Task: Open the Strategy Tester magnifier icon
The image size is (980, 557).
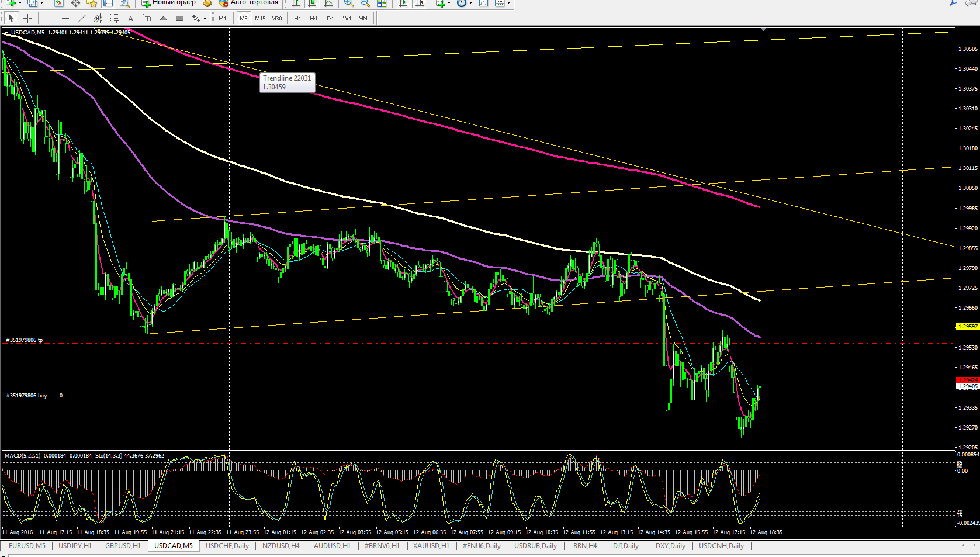Action: click(124, 3)
